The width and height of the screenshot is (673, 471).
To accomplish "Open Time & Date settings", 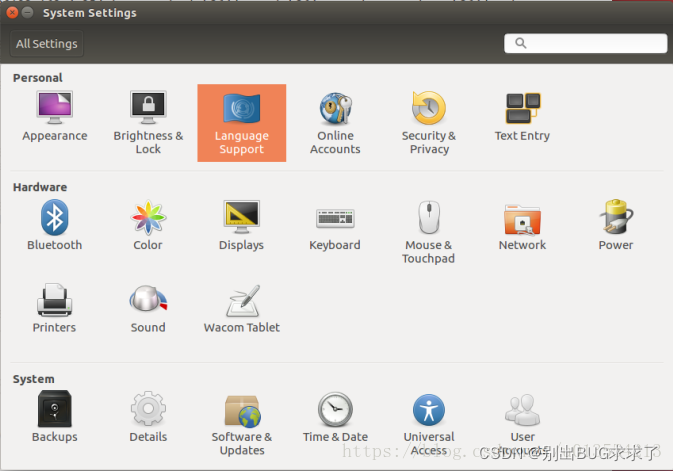I will [335, 417].
